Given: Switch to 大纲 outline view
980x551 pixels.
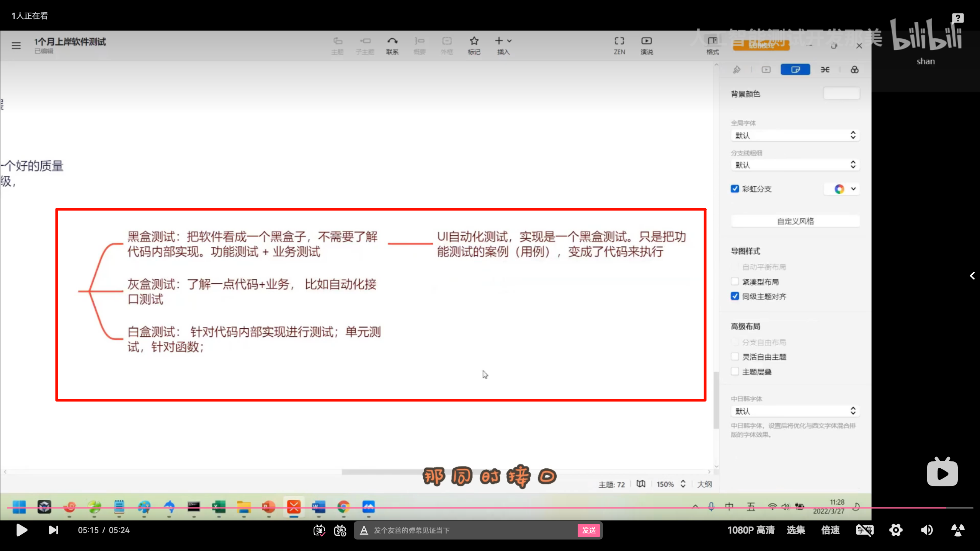Looking at the screenshot, I should tap(704, 484).
